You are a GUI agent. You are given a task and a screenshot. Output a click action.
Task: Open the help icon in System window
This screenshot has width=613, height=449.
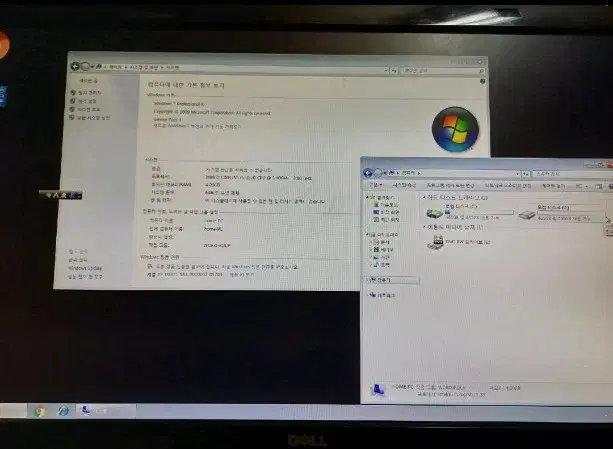482,81
